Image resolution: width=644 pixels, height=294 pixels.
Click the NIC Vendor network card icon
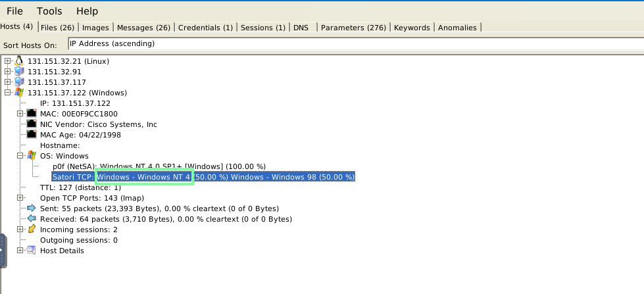tap(32, 124)
